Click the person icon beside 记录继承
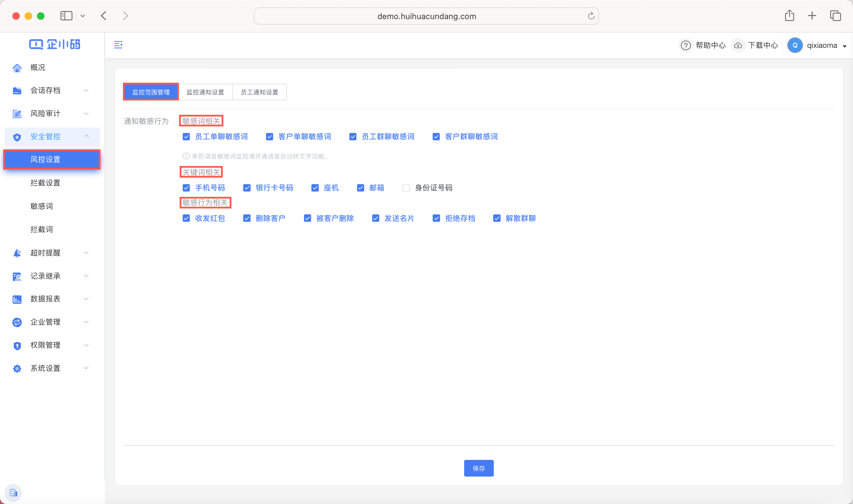This screenshot has height=504, width=853. click(17, 276)
